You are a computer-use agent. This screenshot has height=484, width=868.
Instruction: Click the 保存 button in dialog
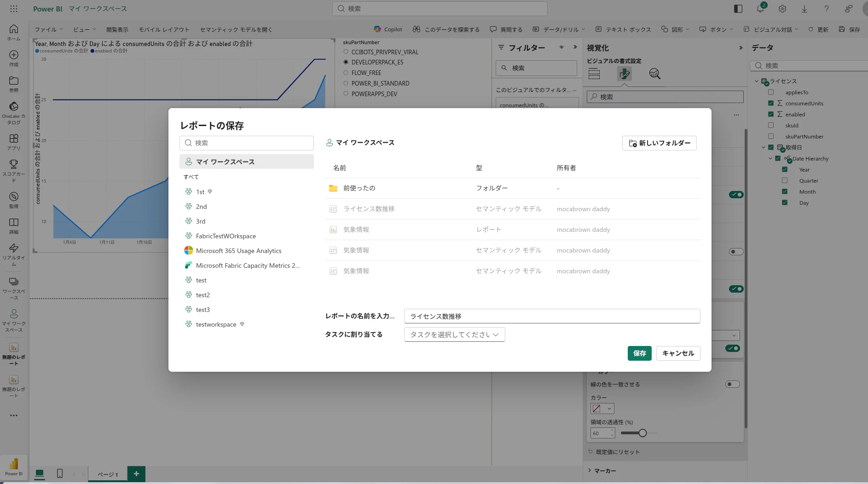point(639,353)
